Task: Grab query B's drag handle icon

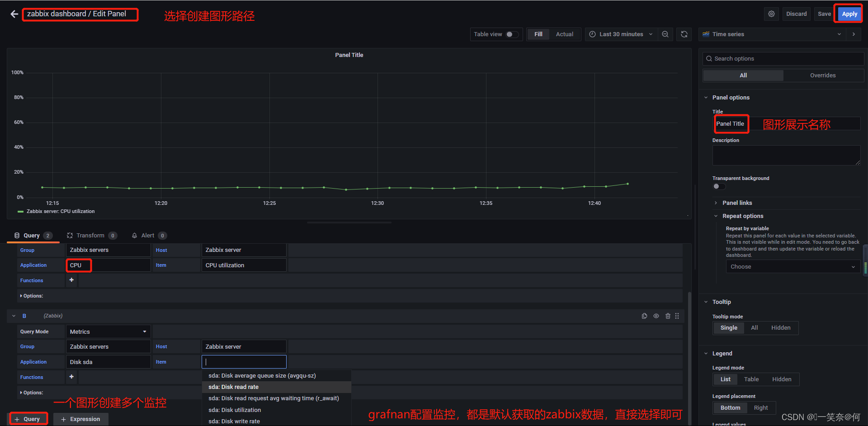Action: 677,316
